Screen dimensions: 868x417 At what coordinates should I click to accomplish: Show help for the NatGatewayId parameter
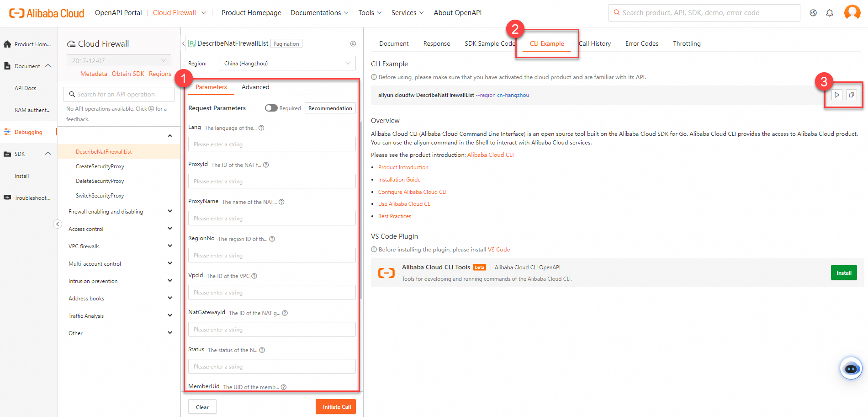coord(285,313)
